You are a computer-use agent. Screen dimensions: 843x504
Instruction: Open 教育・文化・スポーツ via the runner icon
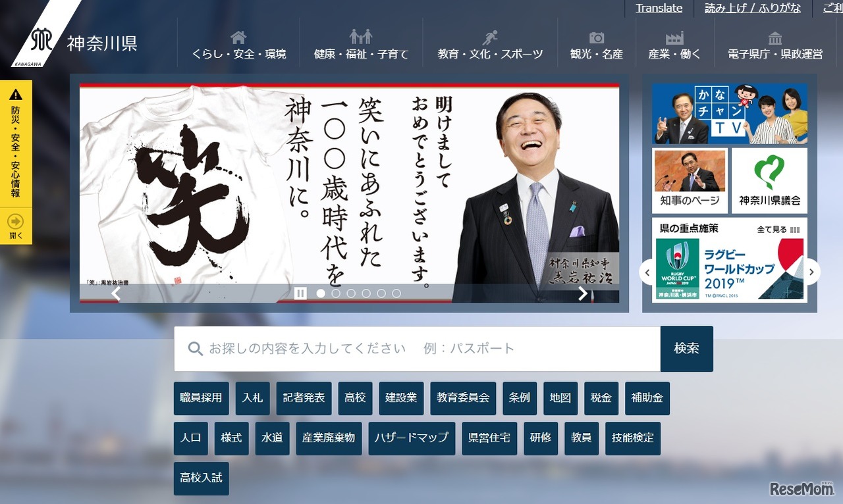[489, 38]
